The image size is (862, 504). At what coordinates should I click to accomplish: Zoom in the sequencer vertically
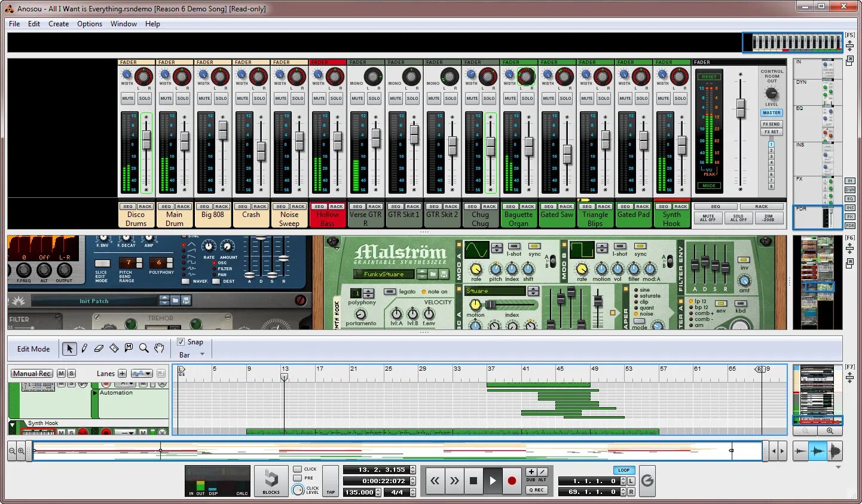830,430
